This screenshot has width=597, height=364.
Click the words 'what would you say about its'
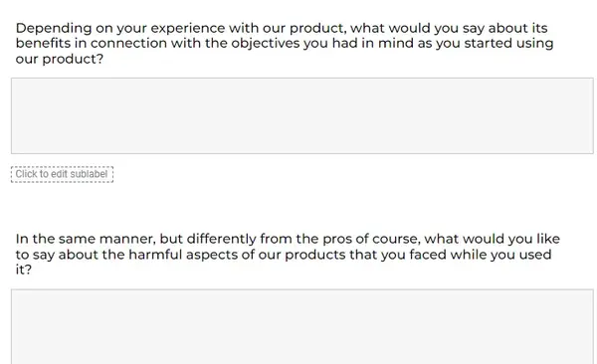(449, 29)
